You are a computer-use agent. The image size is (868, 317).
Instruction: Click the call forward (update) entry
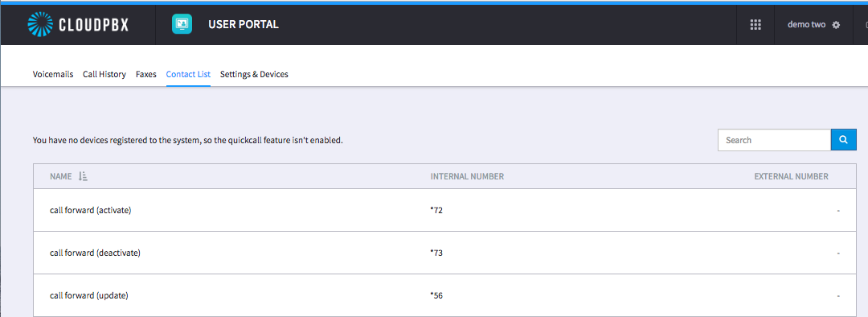445,295
